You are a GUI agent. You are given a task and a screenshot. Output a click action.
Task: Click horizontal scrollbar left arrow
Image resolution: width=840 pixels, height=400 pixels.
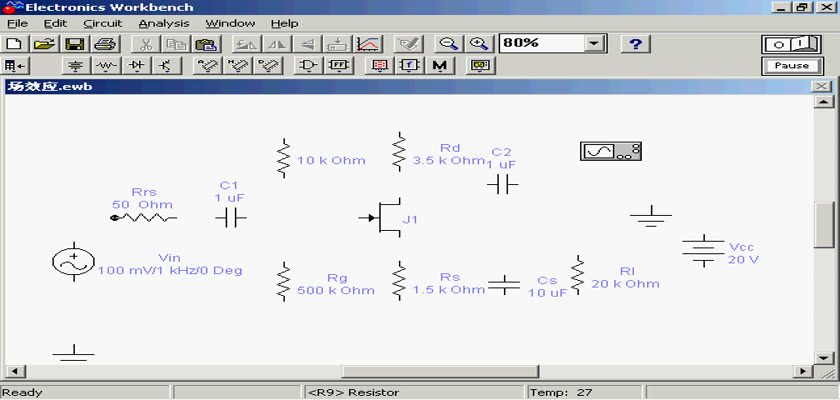point(14,371)
